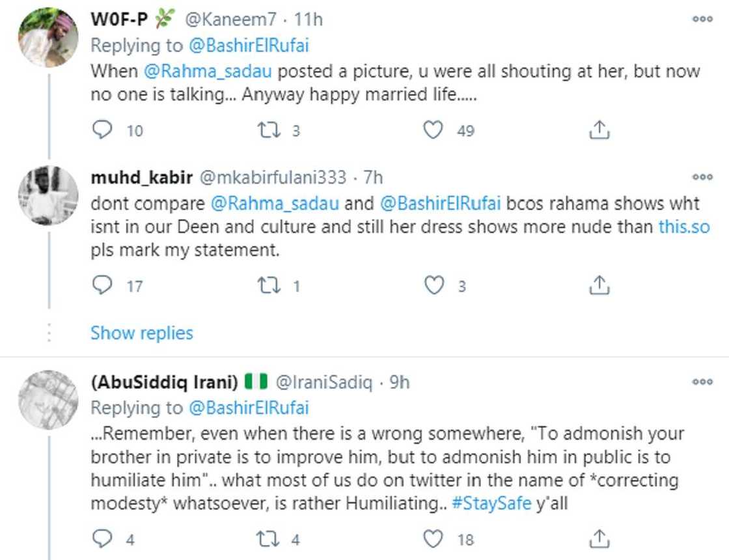Expand replies under muhd_kabir's tweet
The width and height of the screenshot is (729, 560).
click(141, 333)
